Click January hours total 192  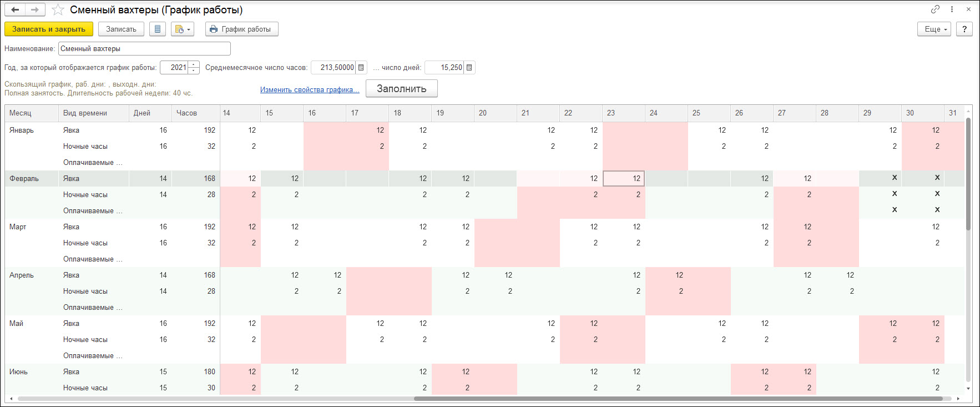pos(209,130)
